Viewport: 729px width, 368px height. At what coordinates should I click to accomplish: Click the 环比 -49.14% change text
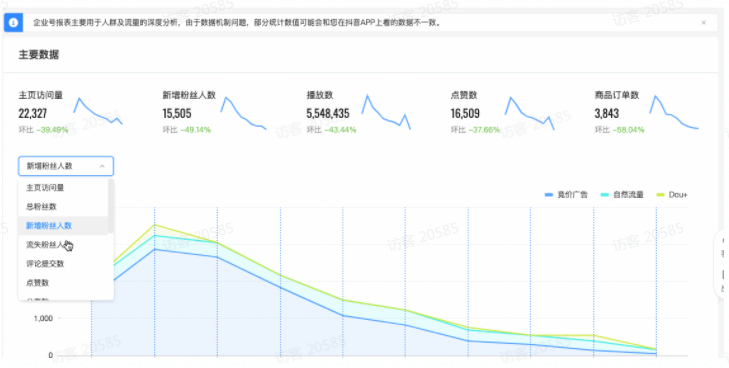(187, 130)
